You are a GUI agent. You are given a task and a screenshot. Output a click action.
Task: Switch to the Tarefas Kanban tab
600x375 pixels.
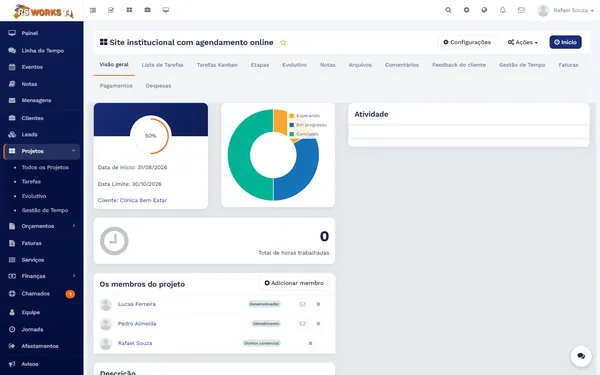pos(217,65)
